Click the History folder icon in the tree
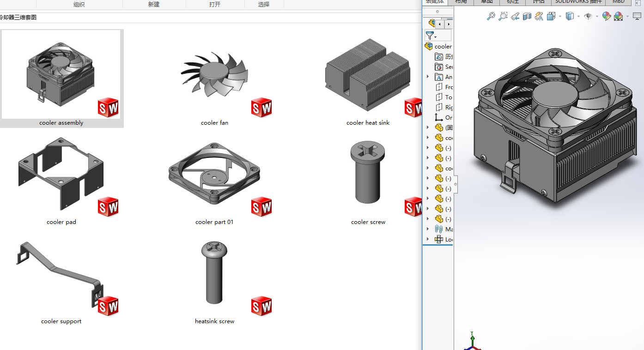 439,57
